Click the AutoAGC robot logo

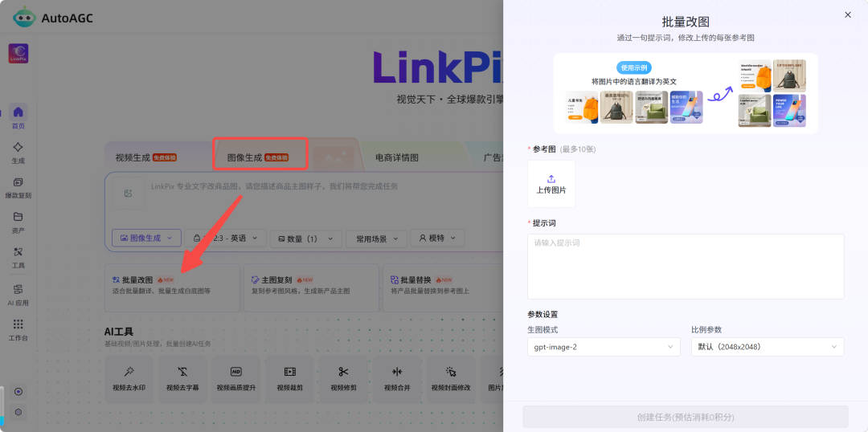[24, 18]
